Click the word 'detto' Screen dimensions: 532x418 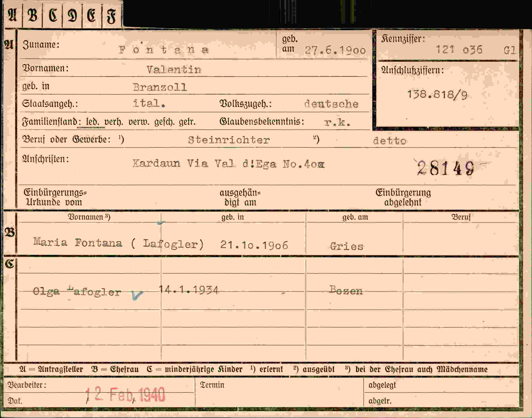[x=390, y=141]
